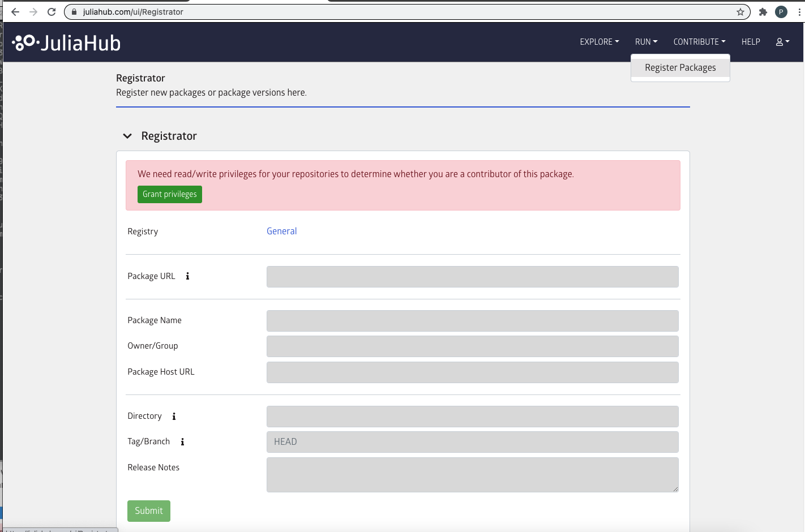Click the lock icon in address bar
Viewport: 805px width, 532px height.
(74, 12)
